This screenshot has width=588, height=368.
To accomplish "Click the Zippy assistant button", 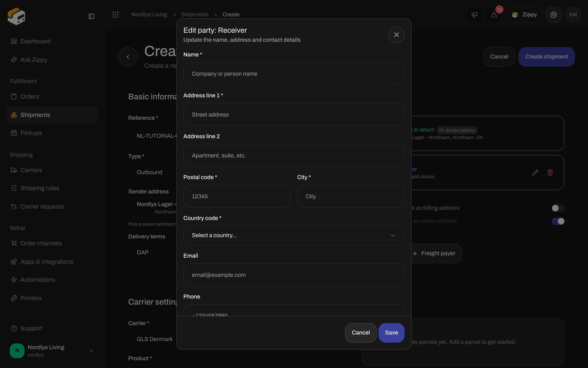I will coord(524,15).
